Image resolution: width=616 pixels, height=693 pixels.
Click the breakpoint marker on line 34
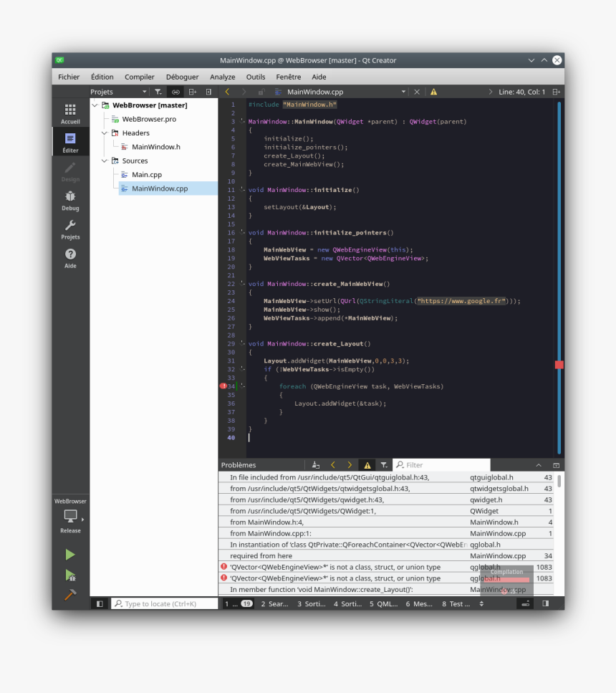[223, 386]
